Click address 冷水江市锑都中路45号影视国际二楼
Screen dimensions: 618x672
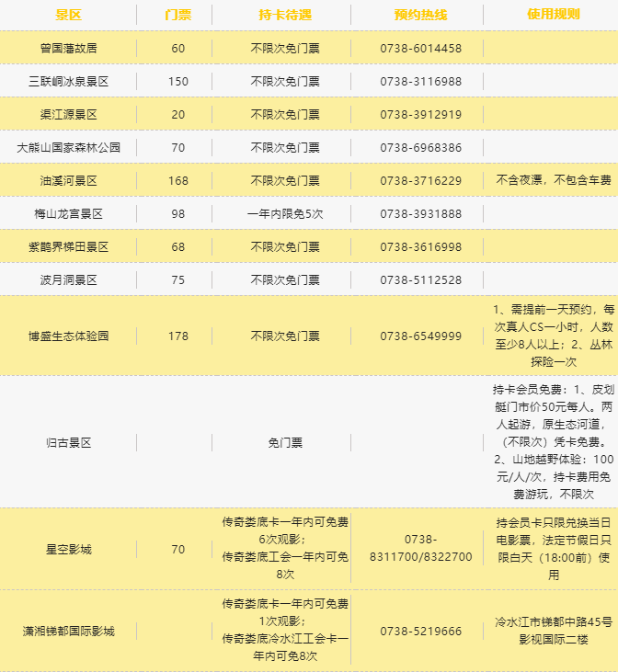(554, 631)
